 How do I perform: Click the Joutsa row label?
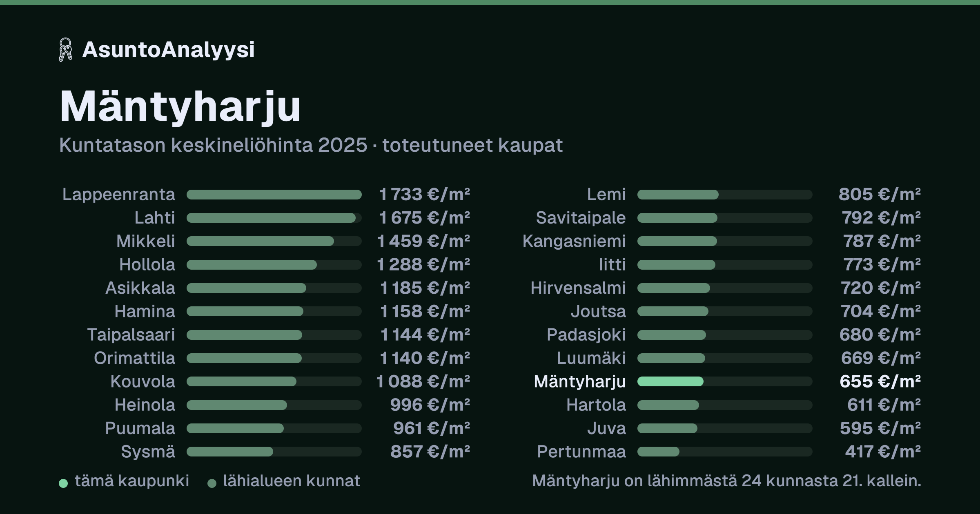pos(598,311)
